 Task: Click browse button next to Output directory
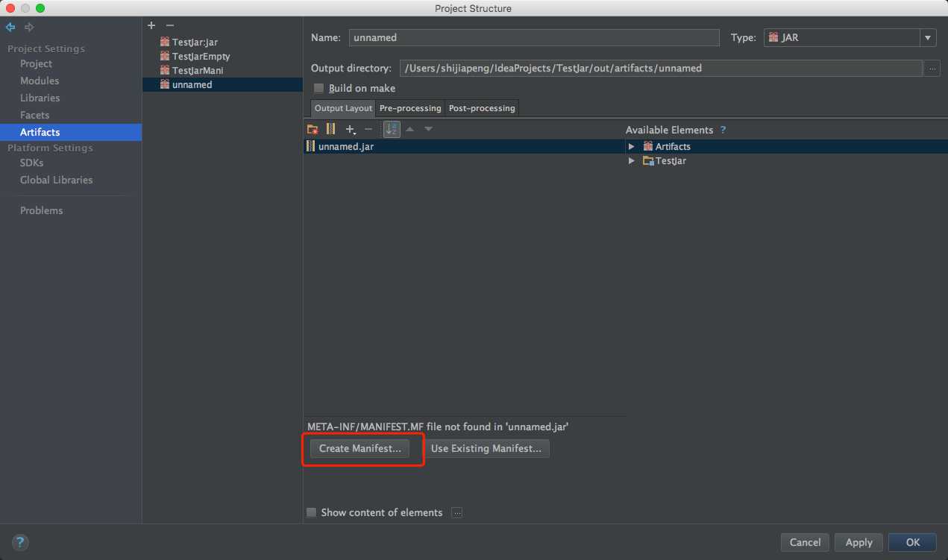coord(932,68)
